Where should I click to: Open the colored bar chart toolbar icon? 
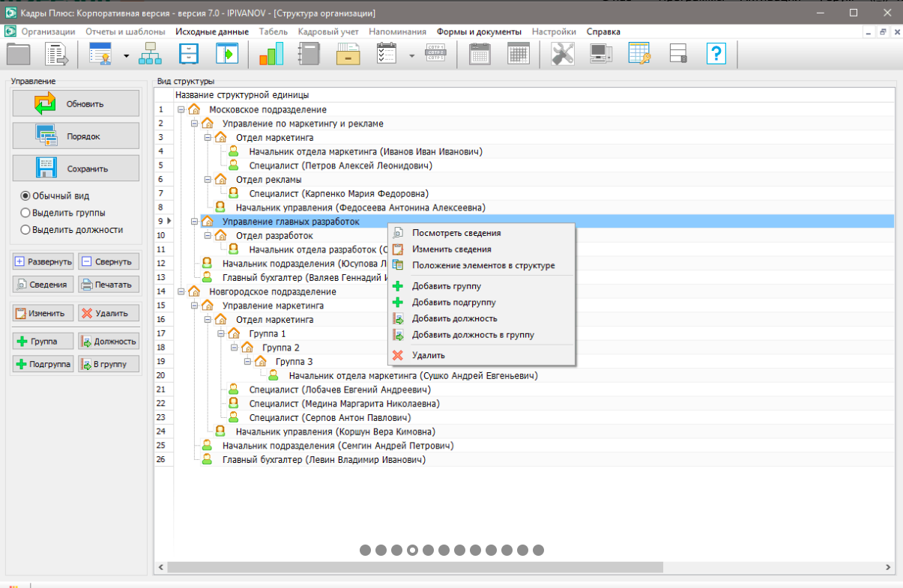click(x=271, y=55)
